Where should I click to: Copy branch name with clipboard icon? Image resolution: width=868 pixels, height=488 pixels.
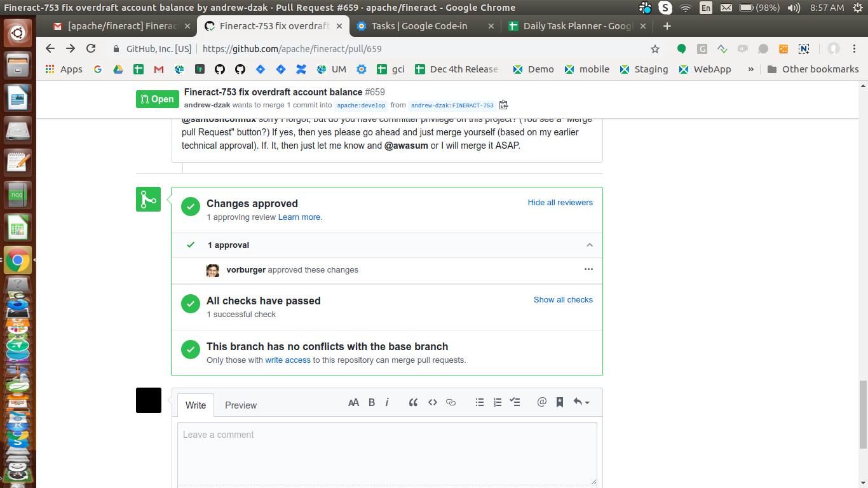(x=504, y=105)
